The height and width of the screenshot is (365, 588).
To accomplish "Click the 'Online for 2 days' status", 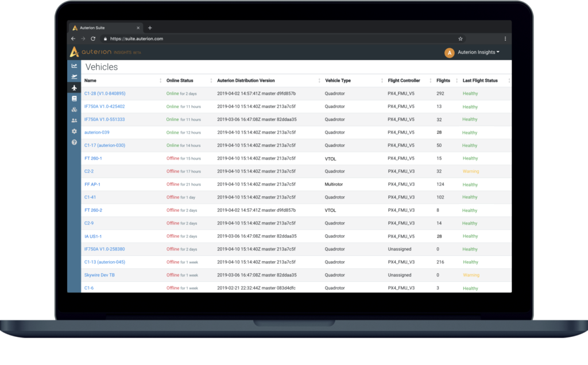I will [x=181, y=94].
